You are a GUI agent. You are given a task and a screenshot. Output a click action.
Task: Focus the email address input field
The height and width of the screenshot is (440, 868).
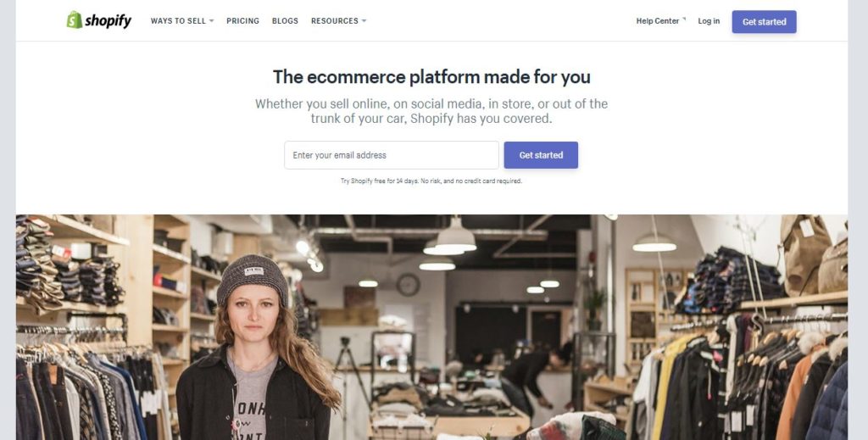click(x=392, y=155)
